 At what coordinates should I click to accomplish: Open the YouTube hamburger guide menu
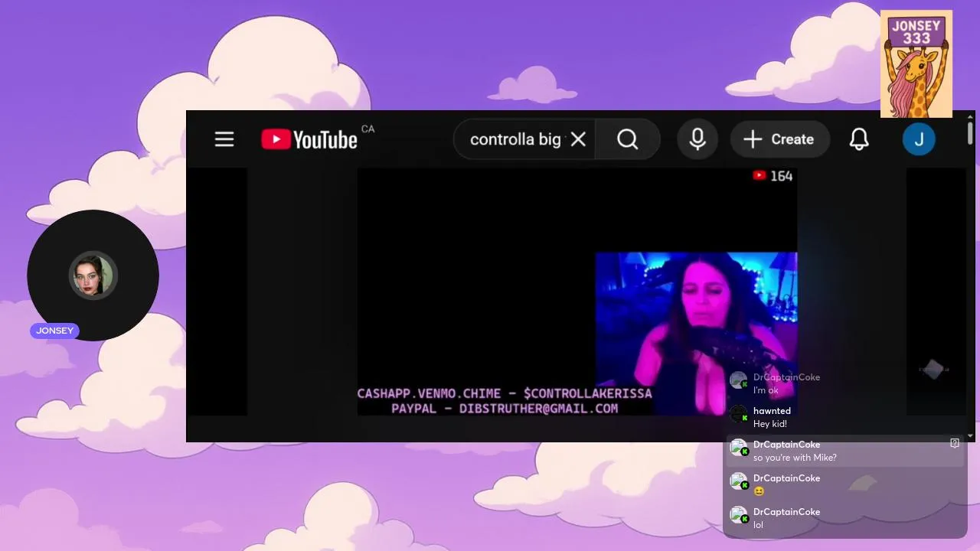coord(224,139)
